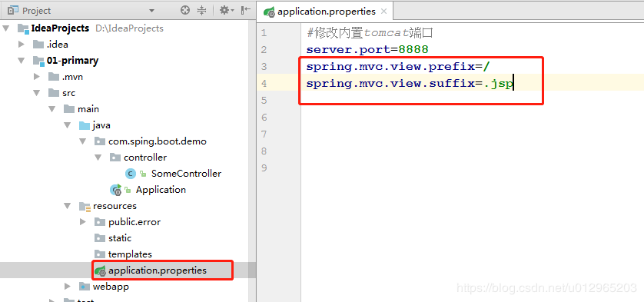Click the SomeController class icon
This screenshot has height=302, width=644.
[130, 174]
